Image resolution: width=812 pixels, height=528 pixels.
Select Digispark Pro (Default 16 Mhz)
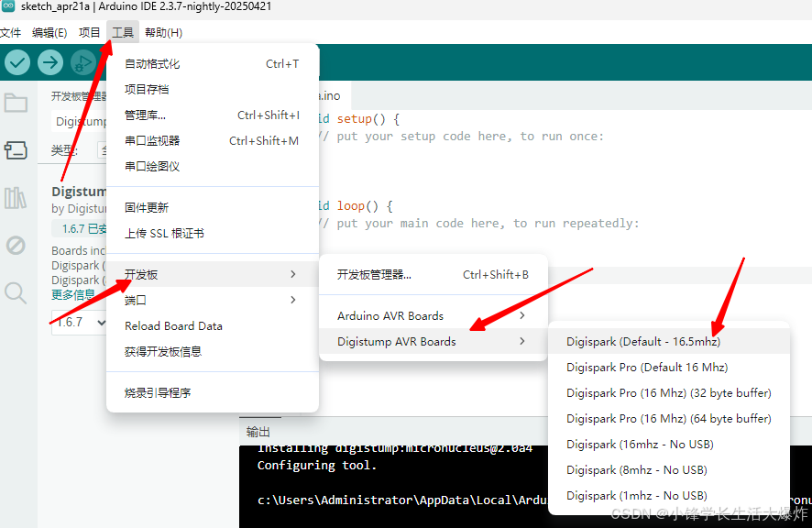tap(668, 367)
